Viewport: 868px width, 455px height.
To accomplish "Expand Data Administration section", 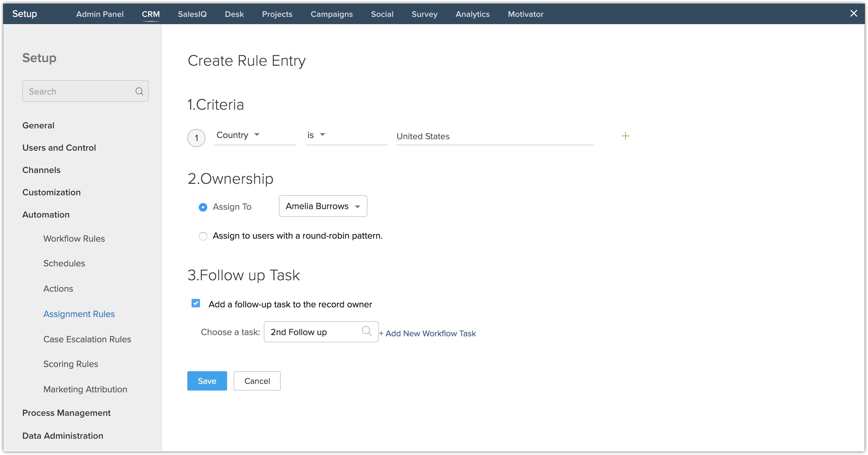I will click(x=63, y=436).
